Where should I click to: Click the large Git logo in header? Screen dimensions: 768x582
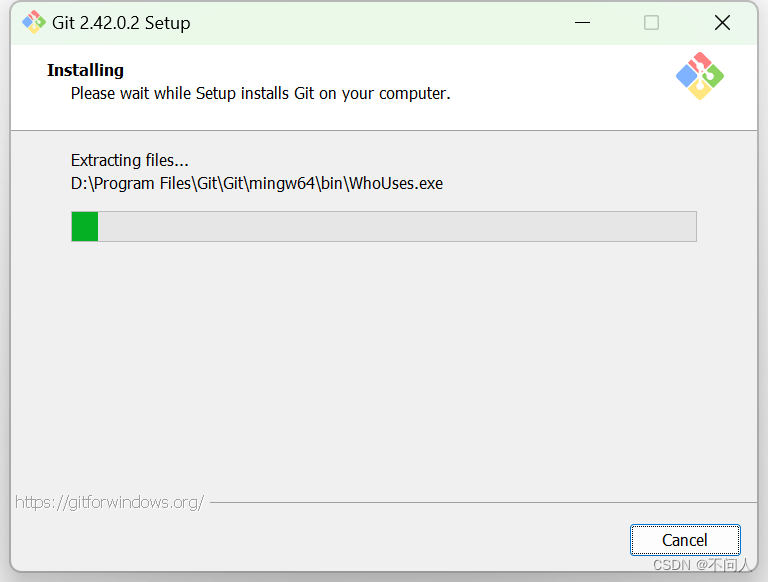coord(700,76)
